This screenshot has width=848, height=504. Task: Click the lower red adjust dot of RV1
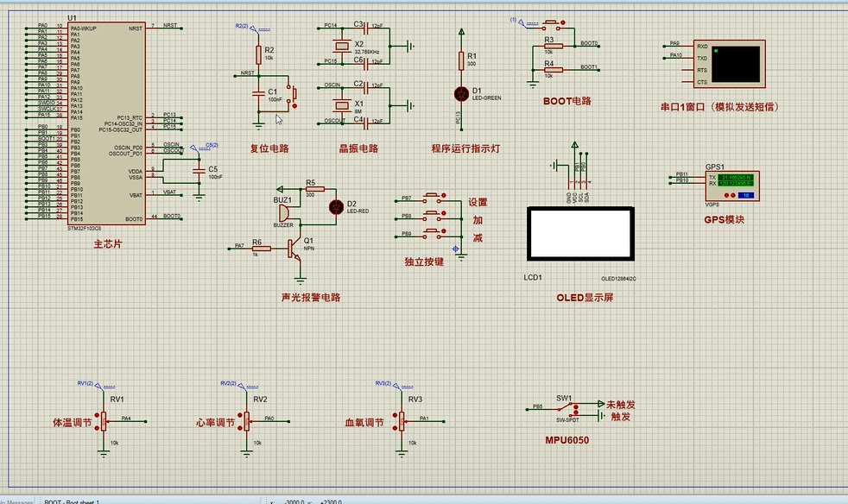pyautogui.click(x=98, y=428)
